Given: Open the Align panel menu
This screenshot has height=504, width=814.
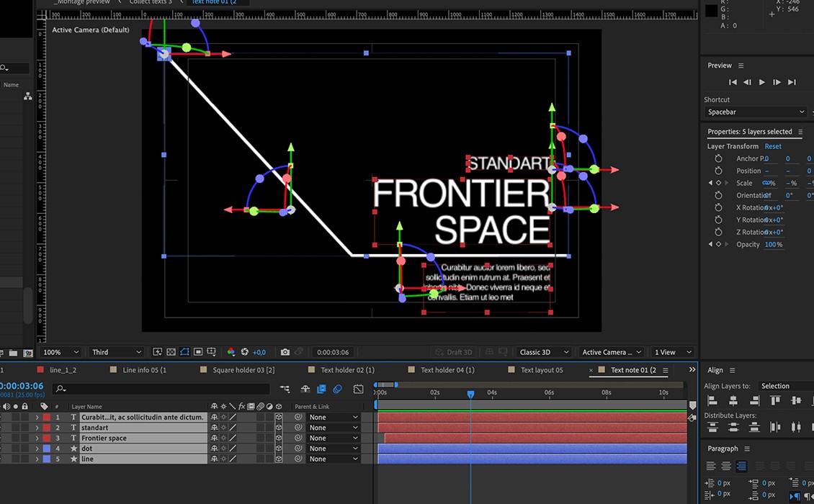Looking at the screenshot, I should tap(732, 370).
